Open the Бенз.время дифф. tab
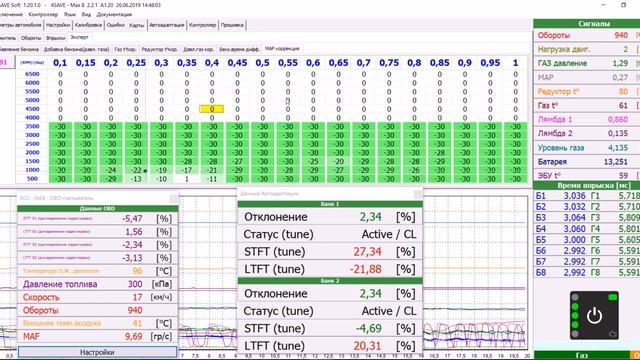The height and width of the screenshot is (360, 640). 239,49
